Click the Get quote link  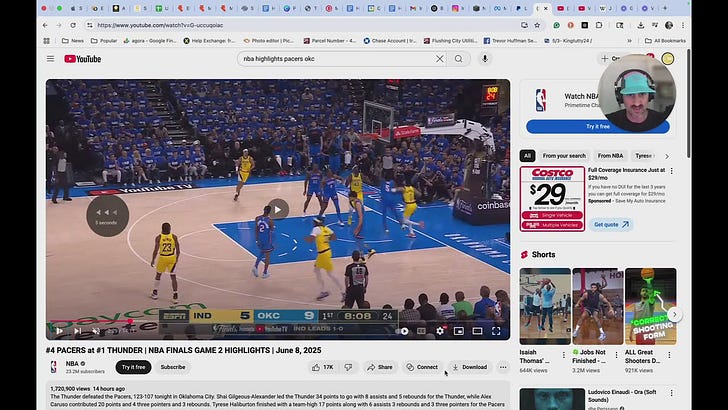coord(611,224)
